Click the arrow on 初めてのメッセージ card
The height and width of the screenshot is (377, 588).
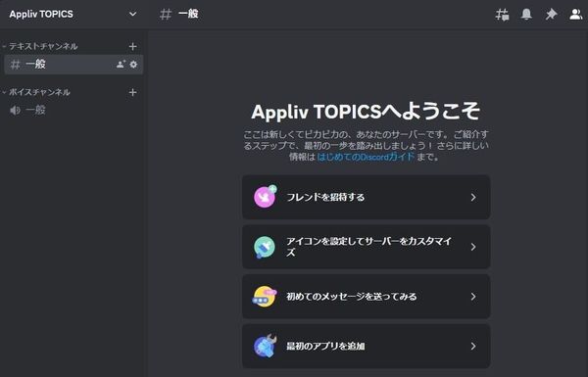(x=473, y=297)
